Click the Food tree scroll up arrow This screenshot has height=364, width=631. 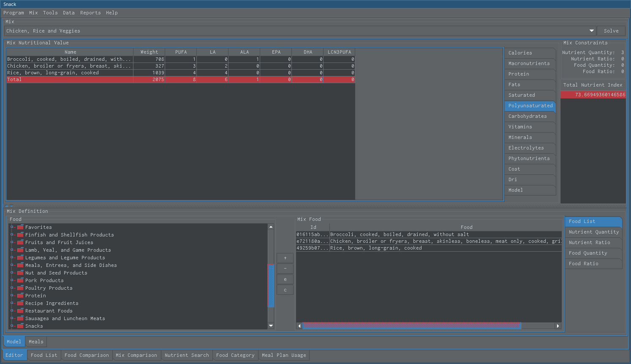pos(271,227)
